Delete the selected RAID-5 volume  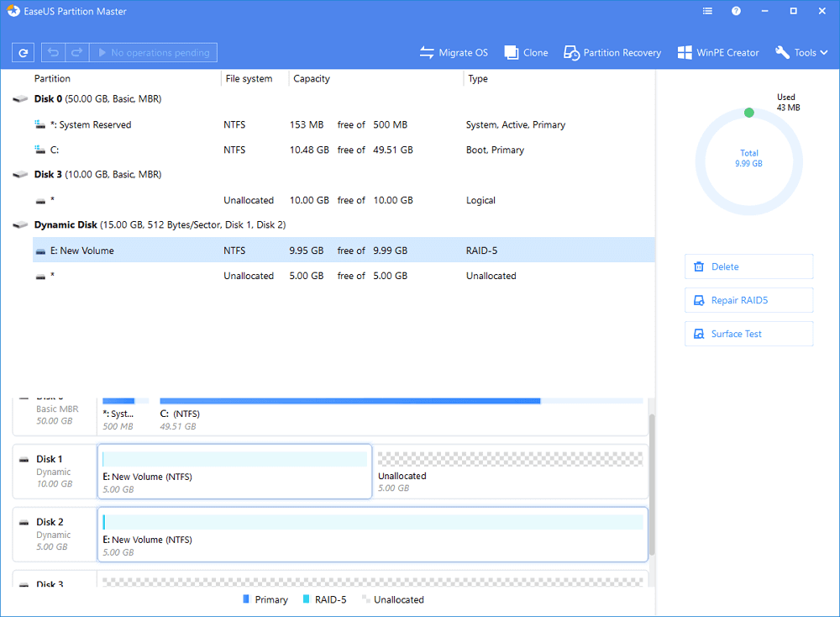[748, 266]
